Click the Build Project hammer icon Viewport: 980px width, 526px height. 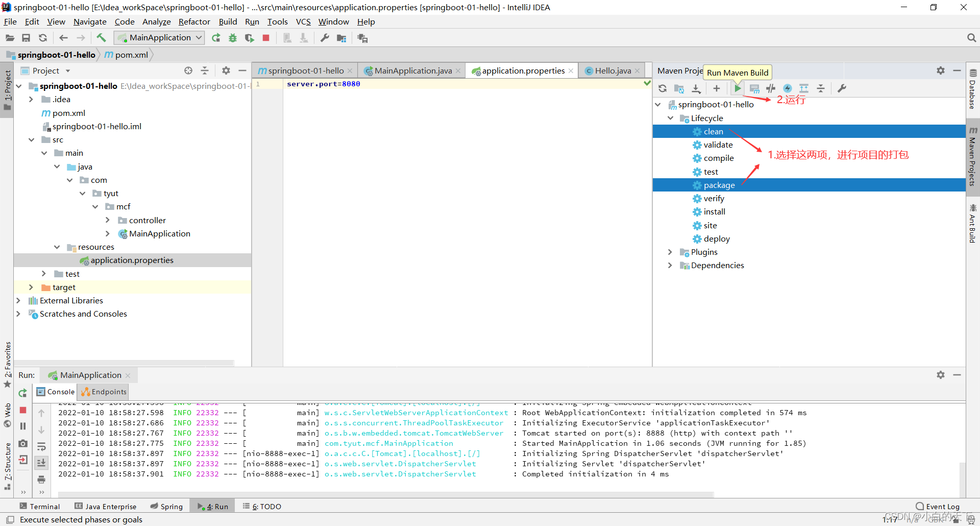(x=101, y=38)
